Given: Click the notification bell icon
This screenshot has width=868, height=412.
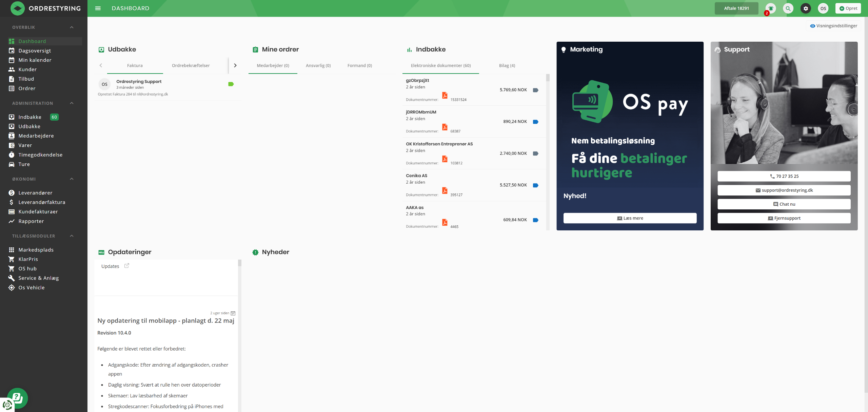Looking at the screenshot, I should [x=771, y=8].
